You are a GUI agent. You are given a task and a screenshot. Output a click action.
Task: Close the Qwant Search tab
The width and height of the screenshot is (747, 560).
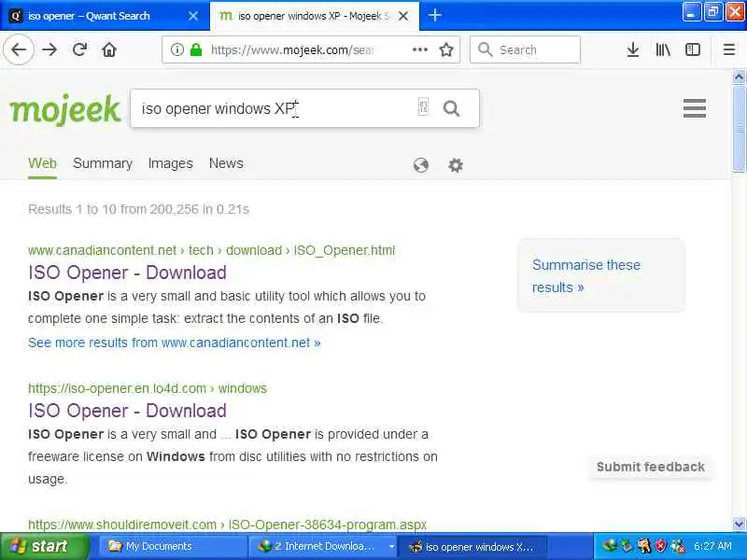click(193, 16)
